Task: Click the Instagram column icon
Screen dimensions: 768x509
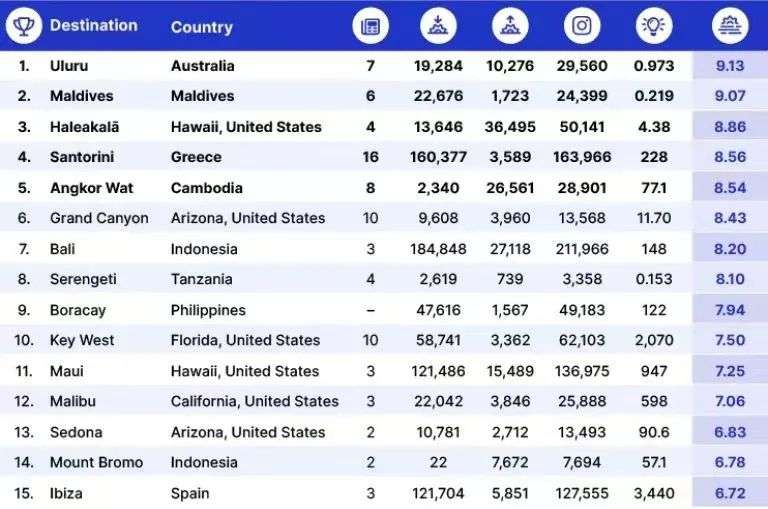Action: 582,26
